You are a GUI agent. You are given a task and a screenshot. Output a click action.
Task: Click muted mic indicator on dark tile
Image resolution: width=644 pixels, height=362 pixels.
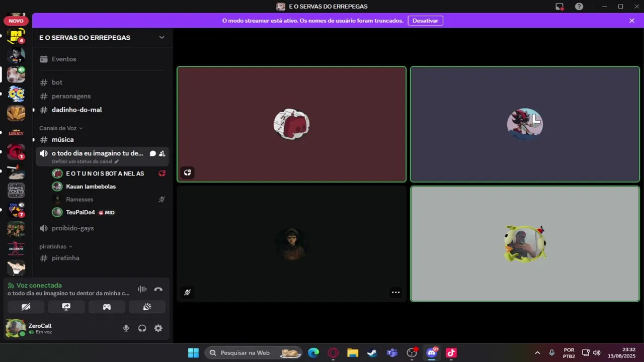click(187, 292)
